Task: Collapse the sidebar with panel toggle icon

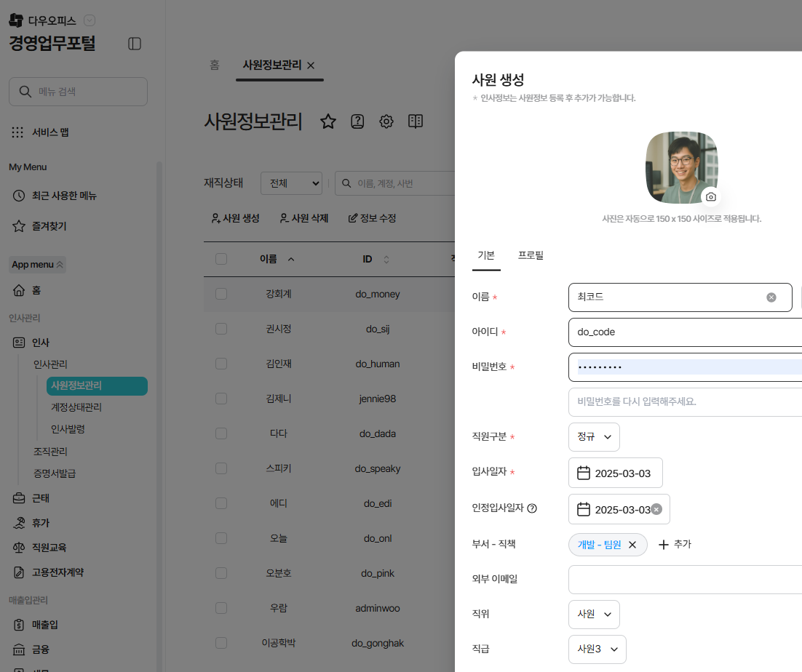Action: [135, 44]
